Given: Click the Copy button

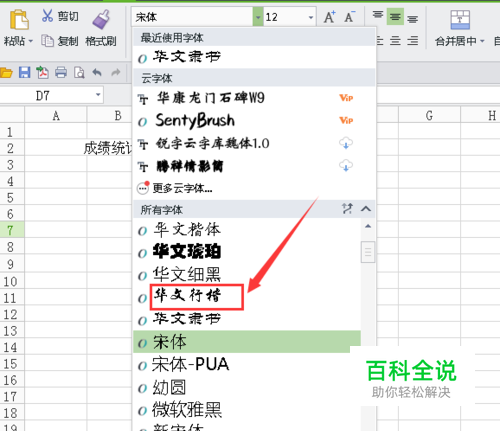Looking at the screenshot, I should 60,41.
